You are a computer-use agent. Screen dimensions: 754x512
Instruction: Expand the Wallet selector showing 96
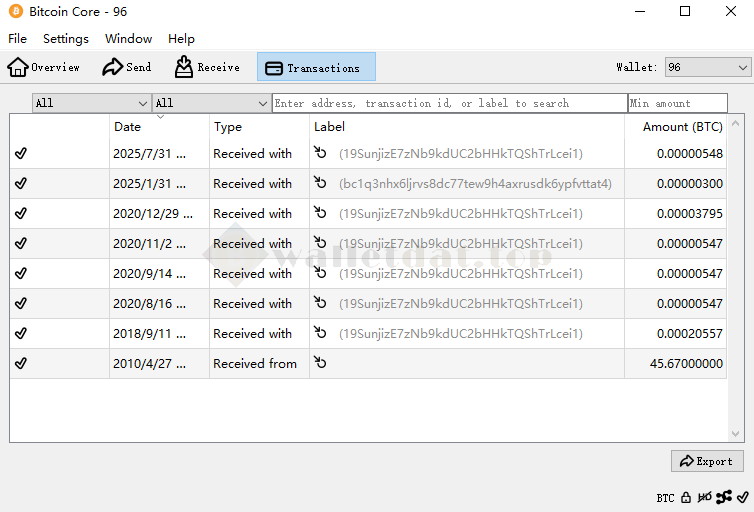pyautogui.click(x=707, y=67)
